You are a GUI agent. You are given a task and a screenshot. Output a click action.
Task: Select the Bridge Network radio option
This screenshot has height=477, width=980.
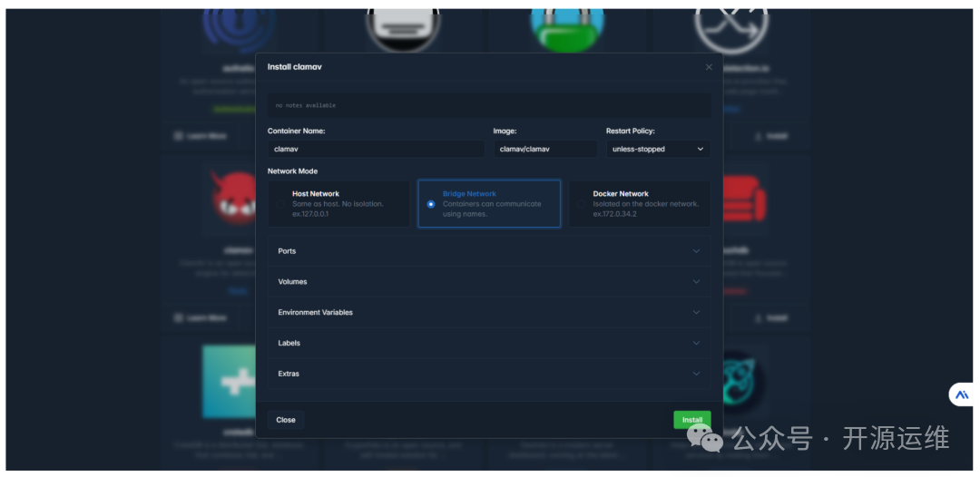431,204
